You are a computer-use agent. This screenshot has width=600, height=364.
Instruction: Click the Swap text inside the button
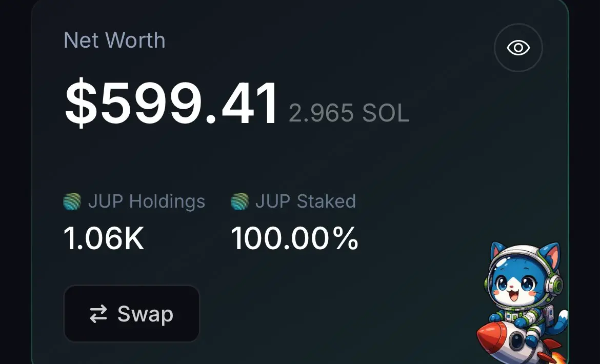(x=146, y=314)
